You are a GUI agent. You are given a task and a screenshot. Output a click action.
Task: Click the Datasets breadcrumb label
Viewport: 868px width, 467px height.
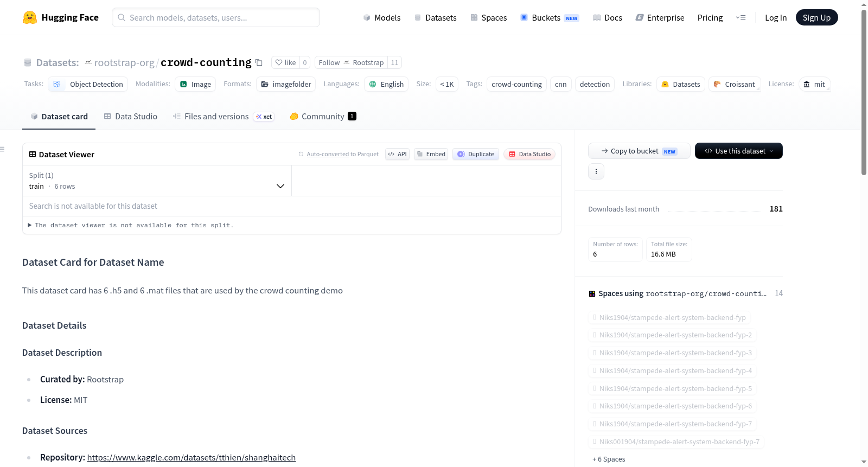(x=58, y=62)
